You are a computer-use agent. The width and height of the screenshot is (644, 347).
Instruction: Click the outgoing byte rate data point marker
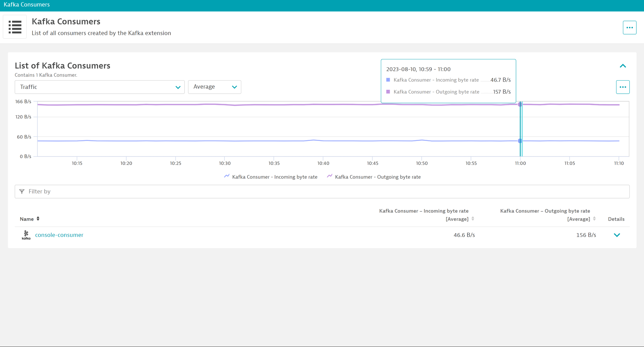click(520, 104)
